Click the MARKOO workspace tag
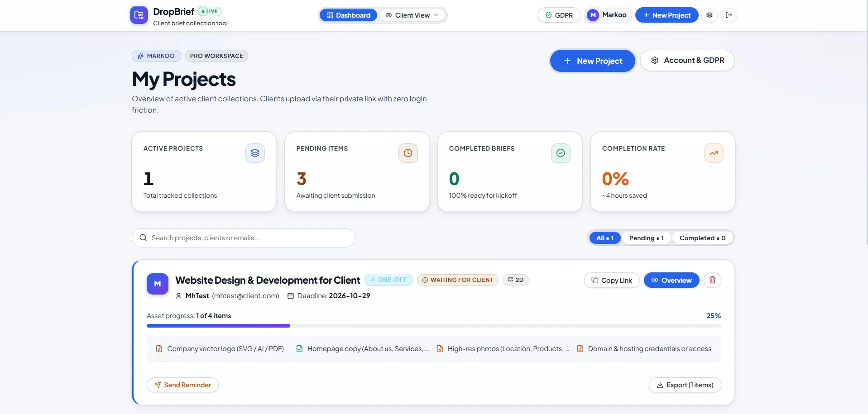Screen dimensions: 868x414 point(156,56)
